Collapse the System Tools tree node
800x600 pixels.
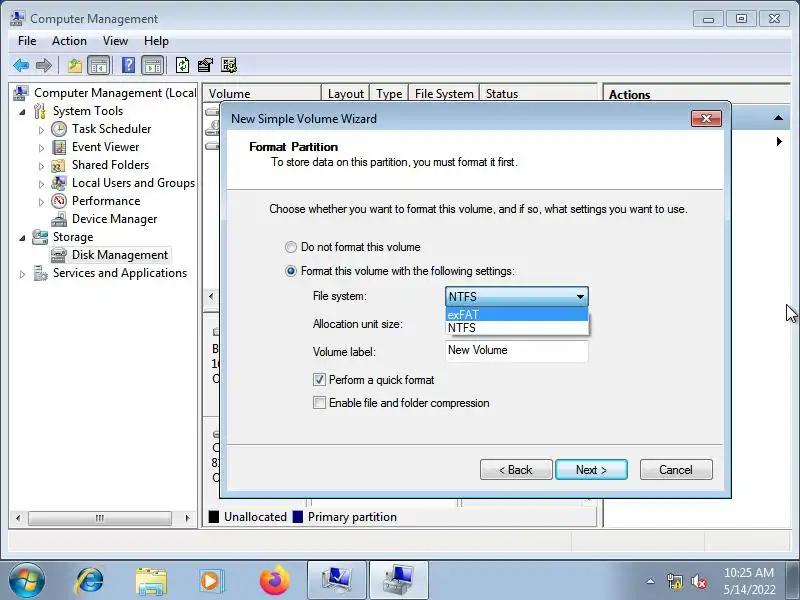(x=22, y=112)
